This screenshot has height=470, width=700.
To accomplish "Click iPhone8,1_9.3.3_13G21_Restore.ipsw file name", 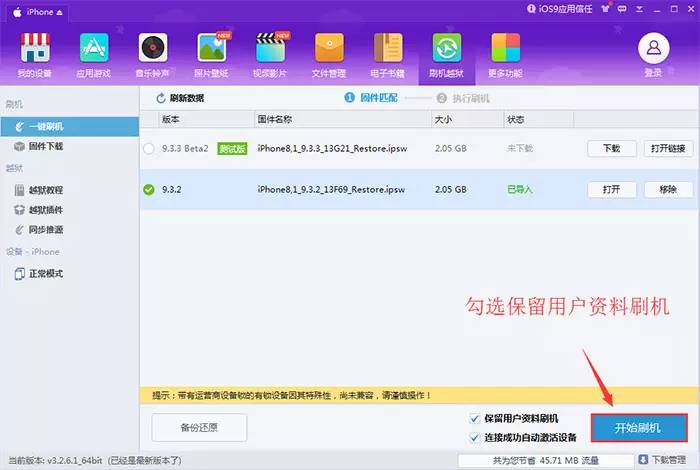I will (332, 149).
